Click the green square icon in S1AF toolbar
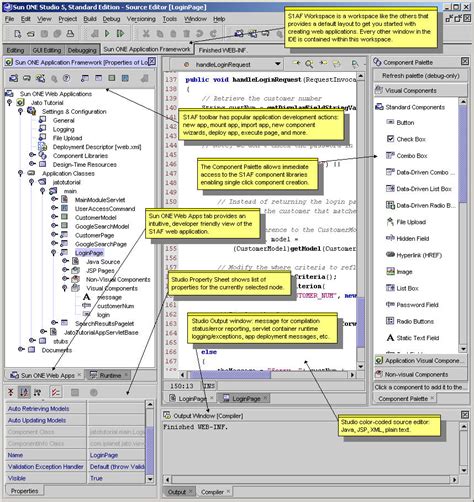The image size is (474, 502). click(x=112, y=78)
